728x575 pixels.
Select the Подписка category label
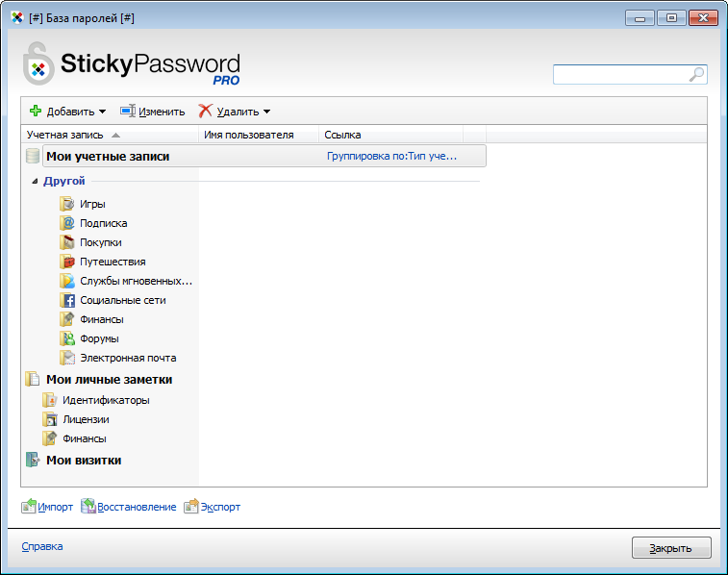point(104,223)
